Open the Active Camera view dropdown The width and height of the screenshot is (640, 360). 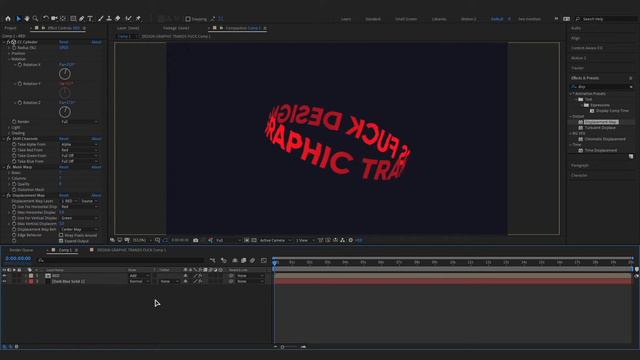275,240
